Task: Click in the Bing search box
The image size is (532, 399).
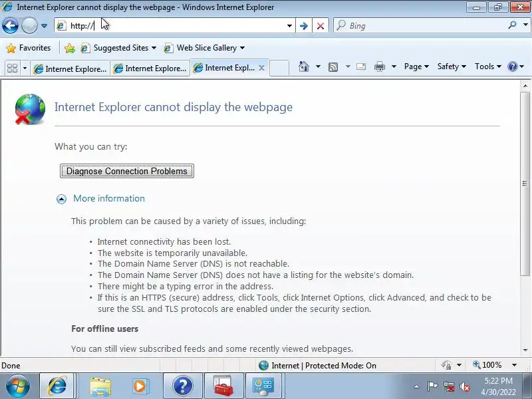Action: 420,26
